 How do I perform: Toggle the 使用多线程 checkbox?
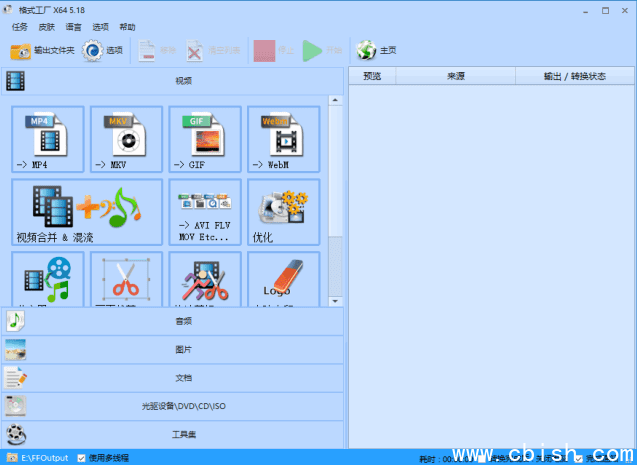[x=81, y=458]
